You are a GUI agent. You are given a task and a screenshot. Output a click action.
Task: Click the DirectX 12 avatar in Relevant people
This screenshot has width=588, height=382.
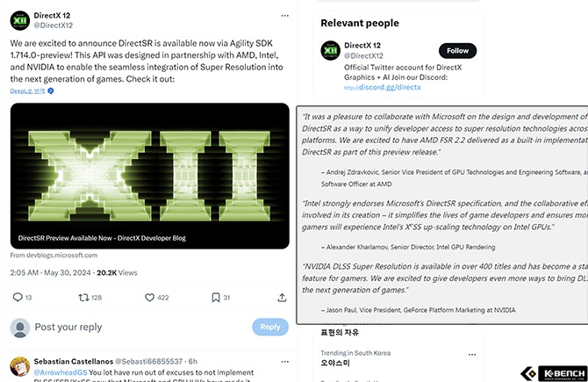tap(329, 51)
